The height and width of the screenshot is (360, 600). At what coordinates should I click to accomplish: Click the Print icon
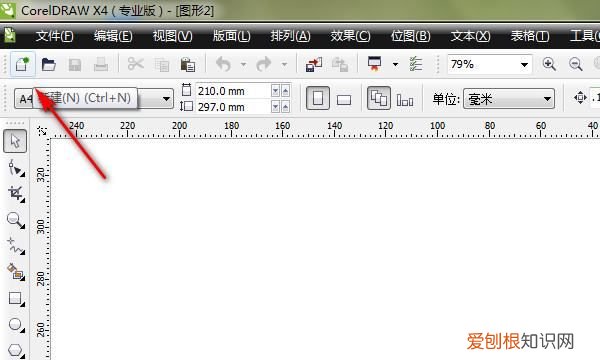(x=101, y=65)
